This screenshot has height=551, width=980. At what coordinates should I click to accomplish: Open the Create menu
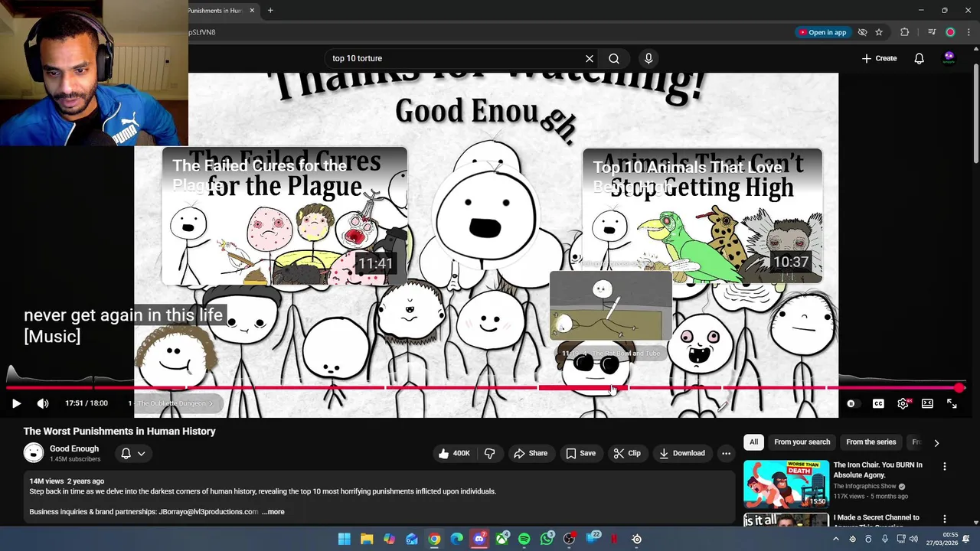(x=879, y=58)
